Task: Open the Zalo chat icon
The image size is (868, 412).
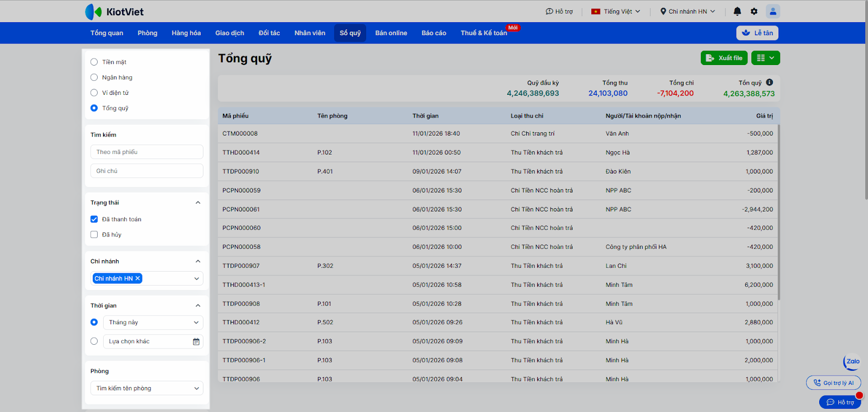Action: click(852, 362)
